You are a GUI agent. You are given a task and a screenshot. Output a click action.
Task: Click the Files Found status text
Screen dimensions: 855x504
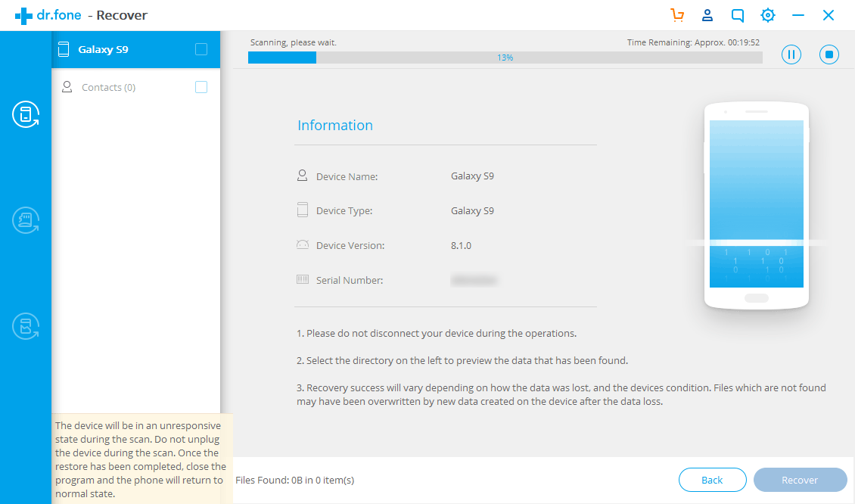pyautogui.click(x=295, y=481)
